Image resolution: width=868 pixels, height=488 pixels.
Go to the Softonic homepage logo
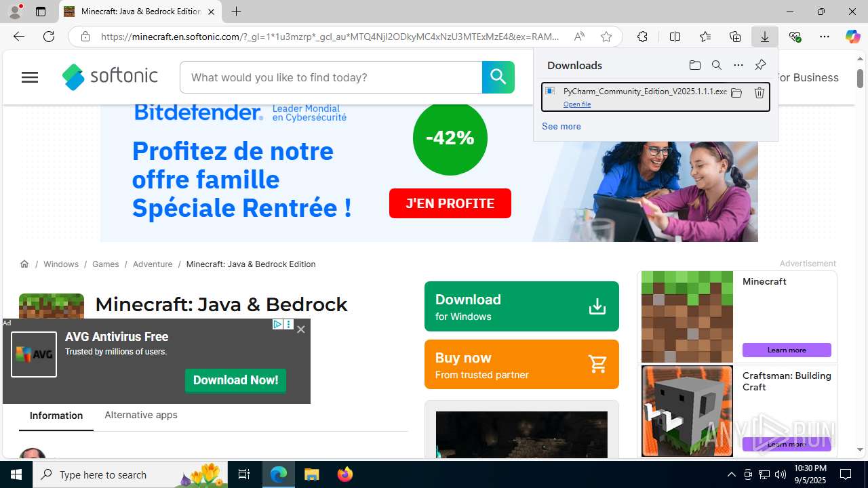110,77
